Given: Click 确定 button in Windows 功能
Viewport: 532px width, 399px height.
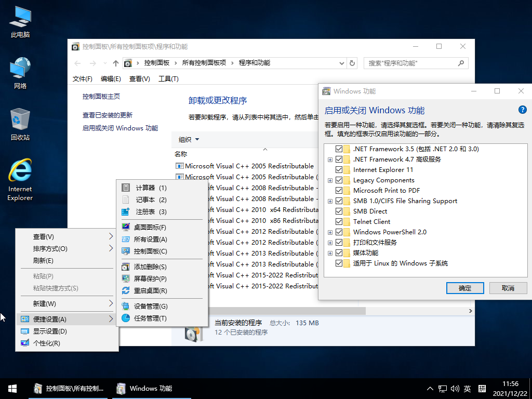Looking at the screenshot, I should pyautogui.click(x=465, y=288).
